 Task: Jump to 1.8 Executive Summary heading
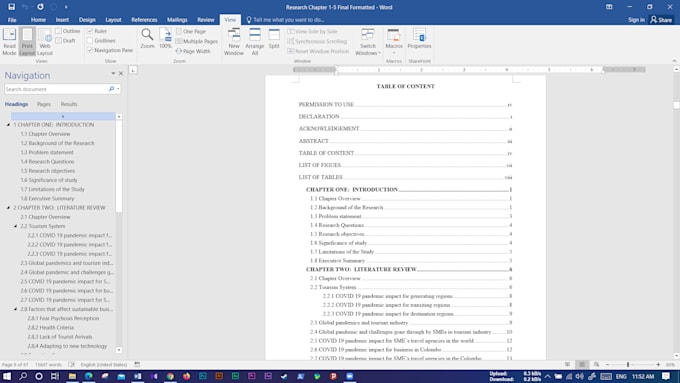click(x=47, y=199)
